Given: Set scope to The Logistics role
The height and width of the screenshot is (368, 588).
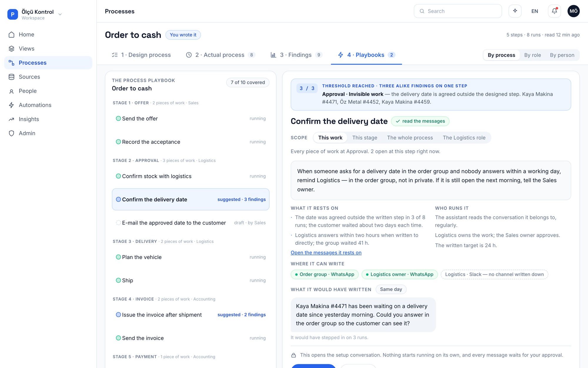Looking at the screenshot, I should pyautogui.click(x=464, y=138).
